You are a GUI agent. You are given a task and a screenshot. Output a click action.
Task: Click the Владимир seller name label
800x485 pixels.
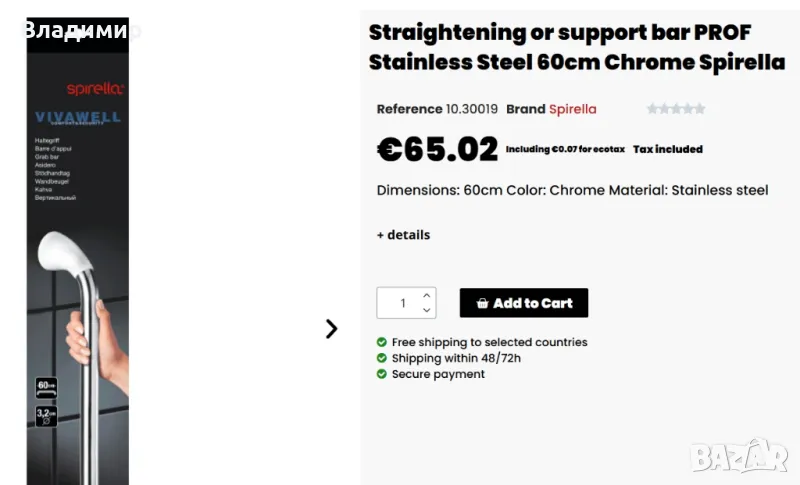click(78, 30)
